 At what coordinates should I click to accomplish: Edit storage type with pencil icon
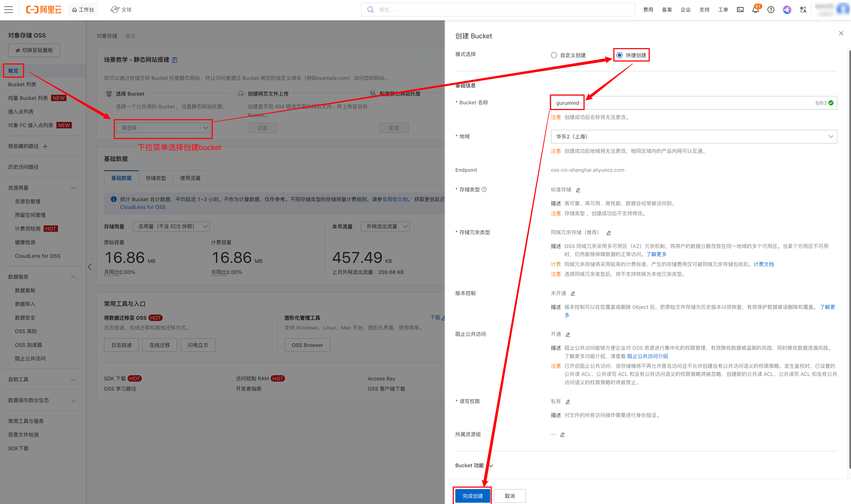point(578,190)
